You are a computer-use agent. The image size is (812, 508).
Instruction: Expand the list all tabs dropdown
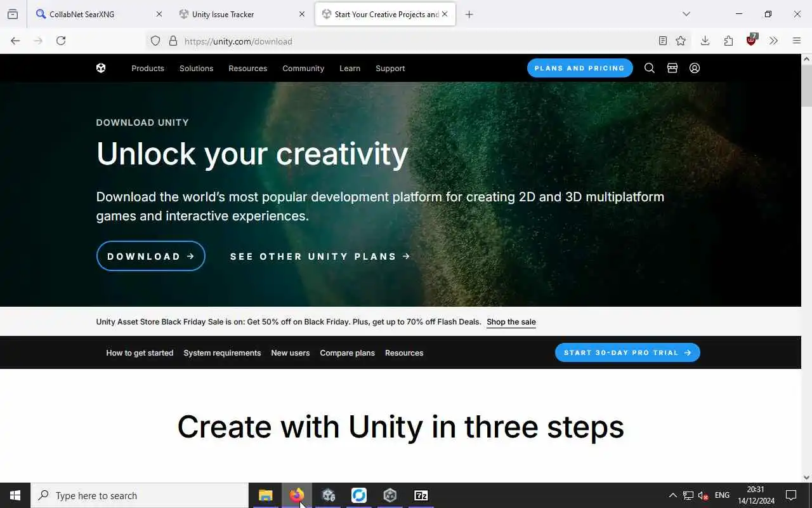(686, 14)
